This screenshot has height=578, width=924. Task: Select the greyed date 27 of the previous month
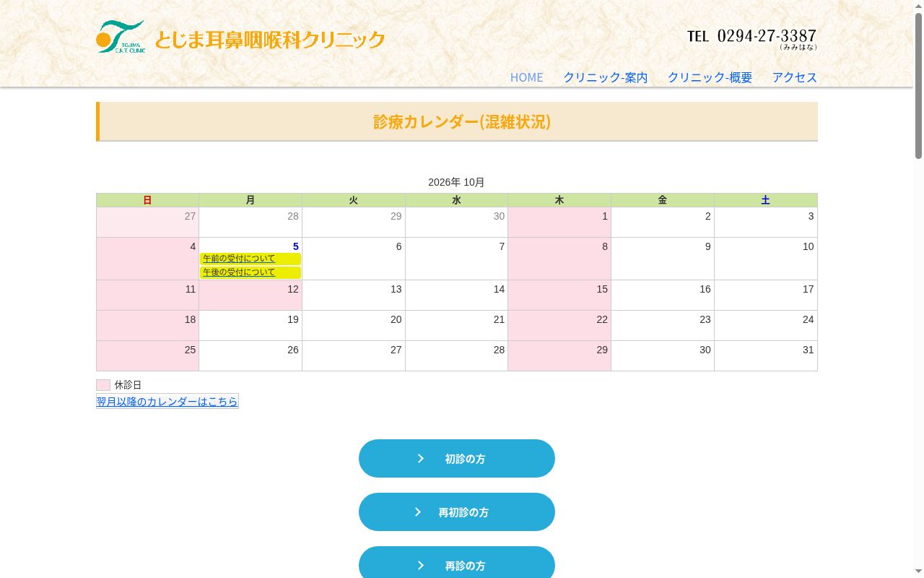[147, 223]
